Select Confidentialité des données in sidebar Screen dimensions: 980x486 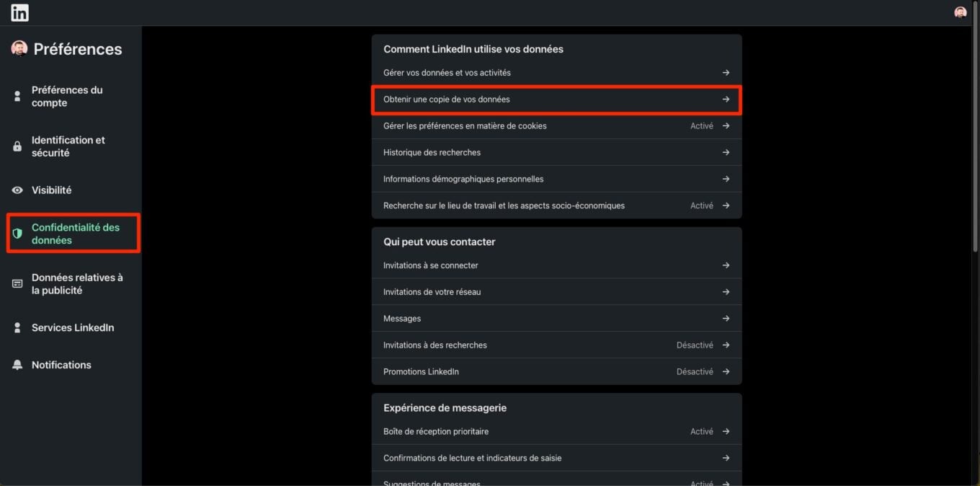click(x=73, y=234)
